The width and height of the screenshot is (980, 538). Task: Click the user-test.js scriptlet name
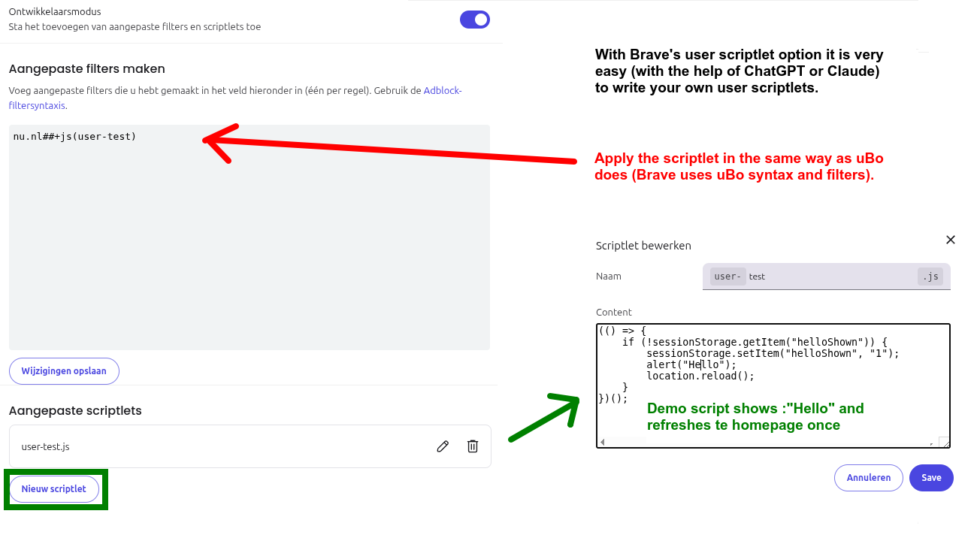(x=46, y=447)
